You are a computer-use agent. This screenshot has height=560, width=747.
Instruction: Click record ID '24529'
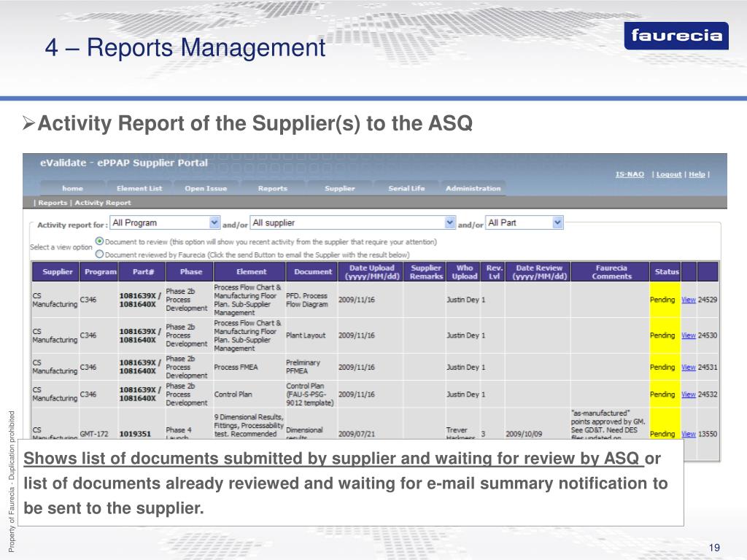tap(708, 300)
